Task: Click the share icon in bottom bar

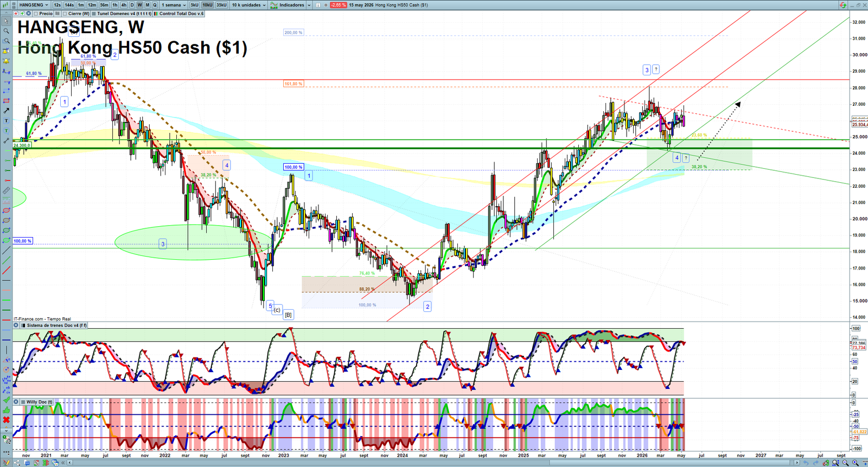Action: tap(17, 463)
